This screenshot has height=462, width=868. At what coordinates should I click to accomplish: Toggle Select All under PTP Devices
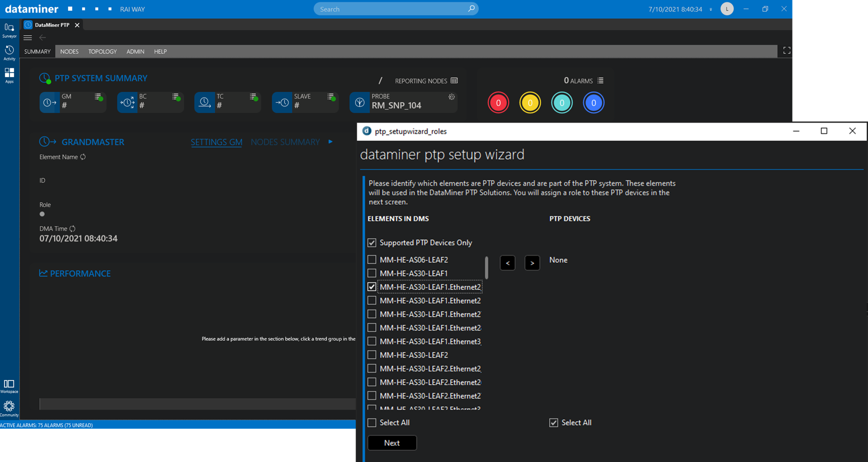(554, 423)
